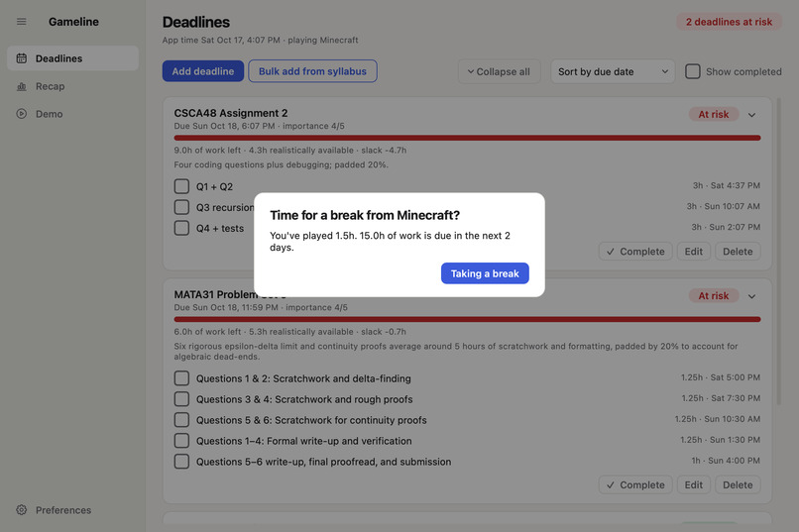Click the calendar icon beside Deadlines
Screen dimensions: 799x532
(x=22, y=58)
